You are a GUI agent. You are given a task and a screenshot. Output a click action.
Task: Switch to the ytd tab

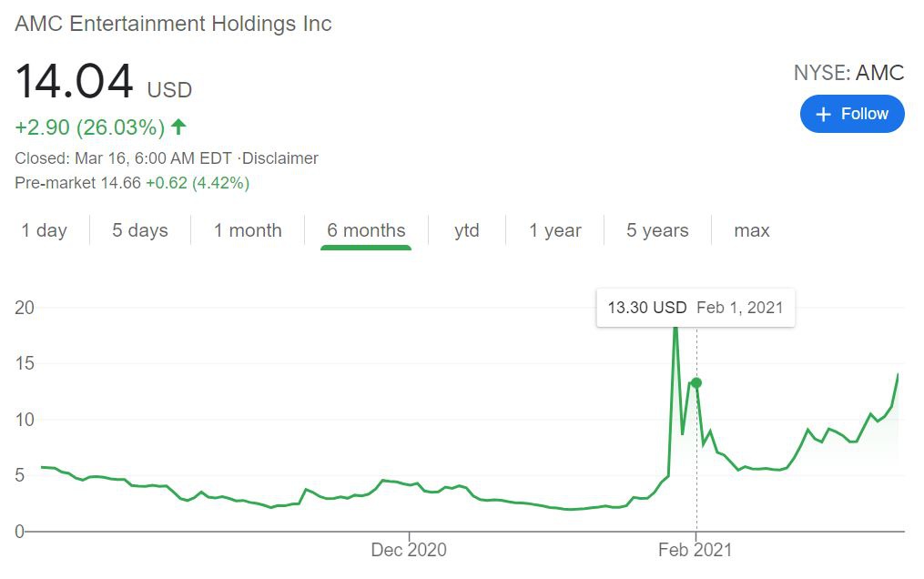point(467,230)
